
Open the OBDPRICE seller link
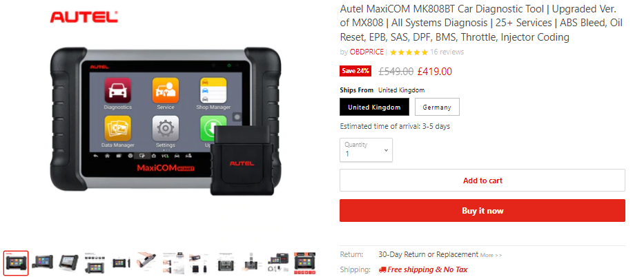pos(367,52)
